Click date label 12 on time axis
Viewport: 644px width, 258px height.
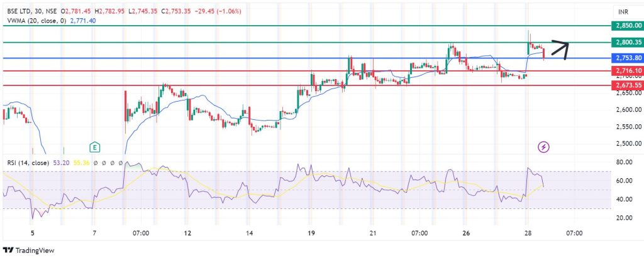(187, 233)
